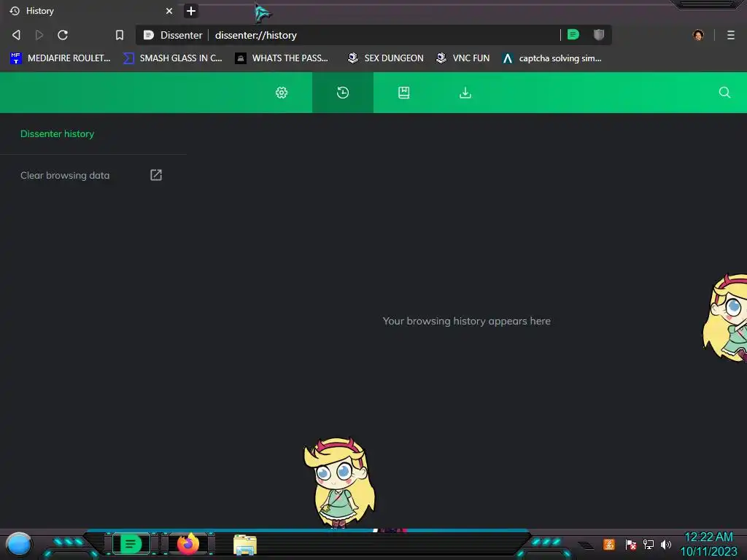Click the volume speaker tray icon
The width and height of the screenshot is (747, 560).
(x=665, y=544)
